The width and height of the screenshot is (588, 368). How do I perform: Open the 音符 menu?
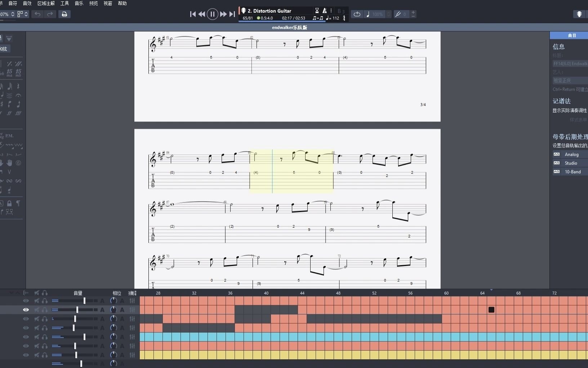click(x=13, y=3)
